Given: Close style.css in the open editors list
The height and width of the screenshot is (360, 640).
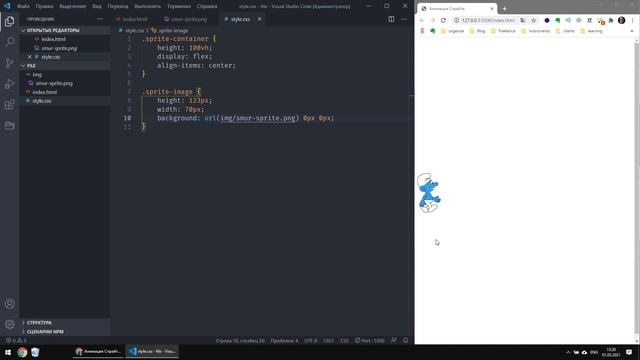Looking at the screenshot, I should pyautogui.click(x=29, y=57).
